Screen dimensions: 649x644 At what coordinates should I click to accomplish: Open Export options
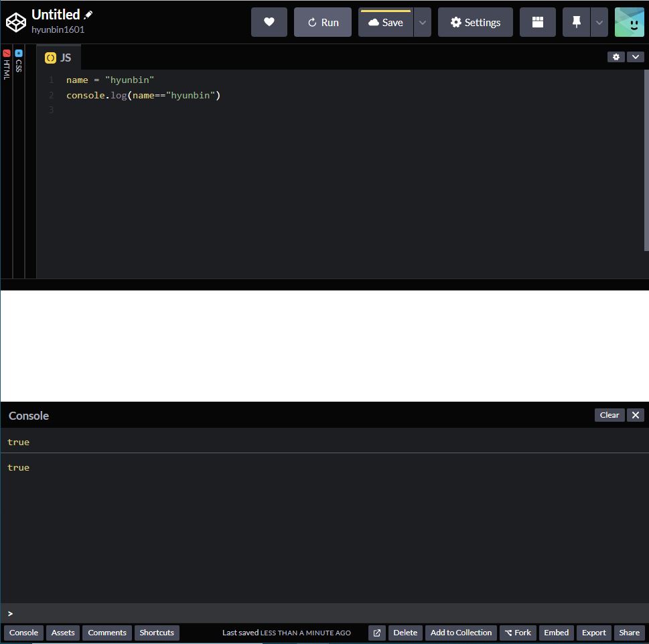point(594,633)
